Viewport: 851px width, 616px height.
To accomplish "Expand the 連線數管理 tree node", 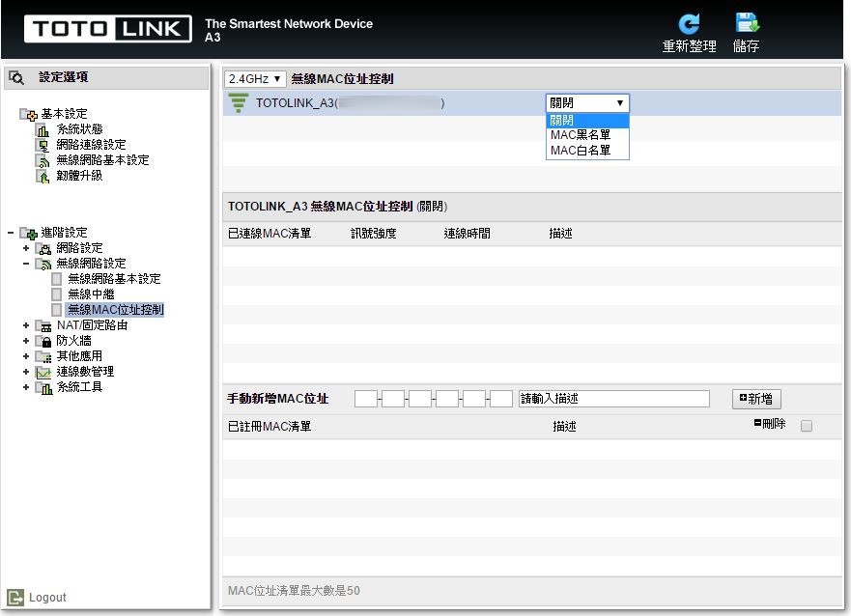I will click(x=25, y=372).
